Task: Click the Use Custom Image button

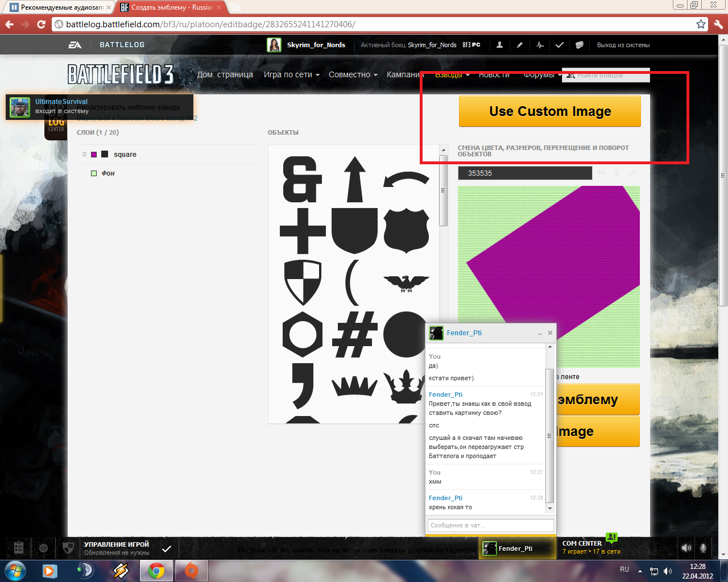Action: click(550, 111)
